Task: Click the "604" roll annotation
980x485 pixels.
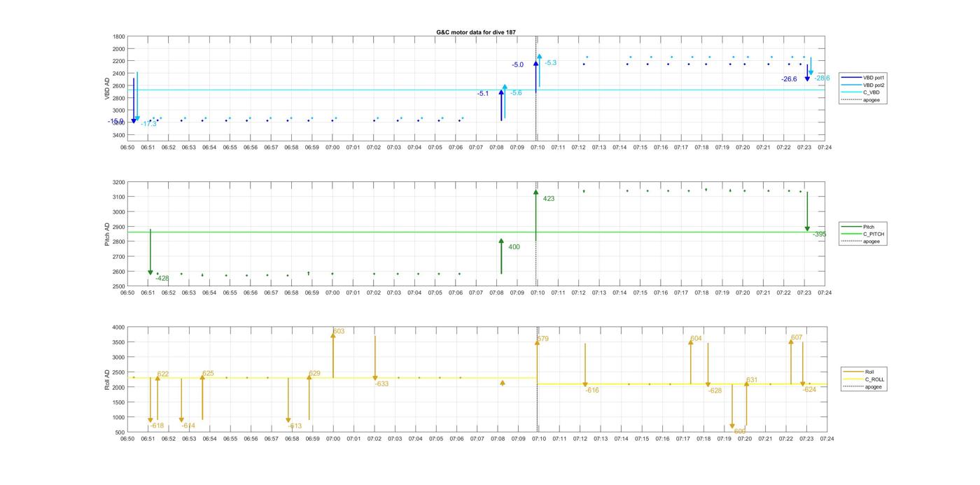Action: [696, 339]
